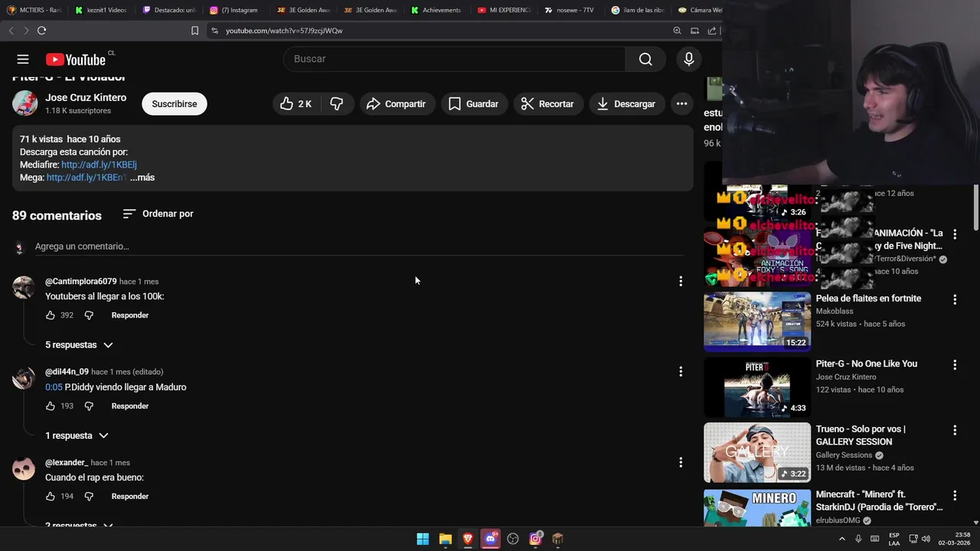Open options for Pelea de flaites en fortnite
980x551 pixels.
(x=955, y=299)
